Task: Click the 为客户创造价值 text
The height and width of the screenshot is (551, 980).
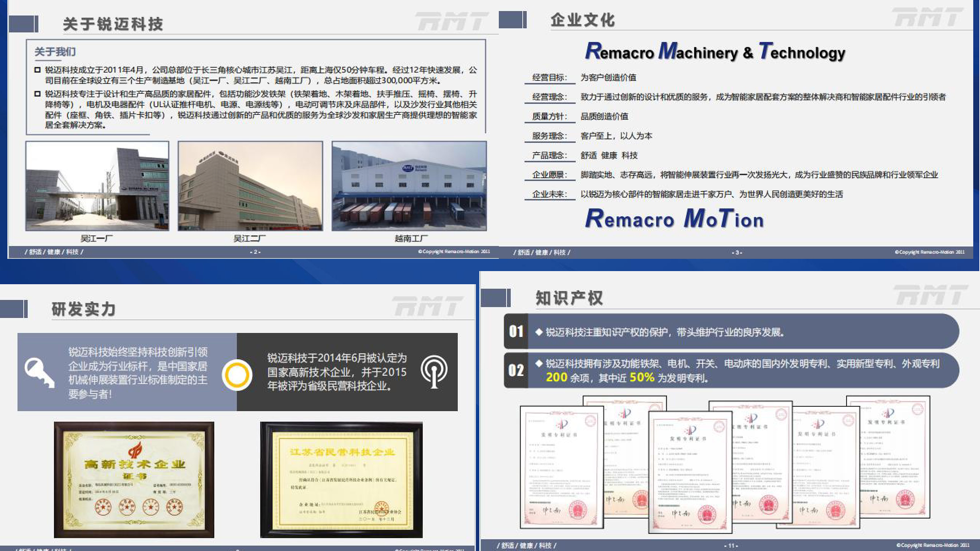Action: pos(608,77)
